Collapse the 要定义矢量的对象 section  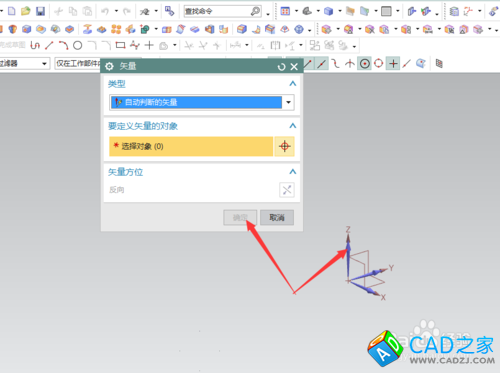[292, 126]
